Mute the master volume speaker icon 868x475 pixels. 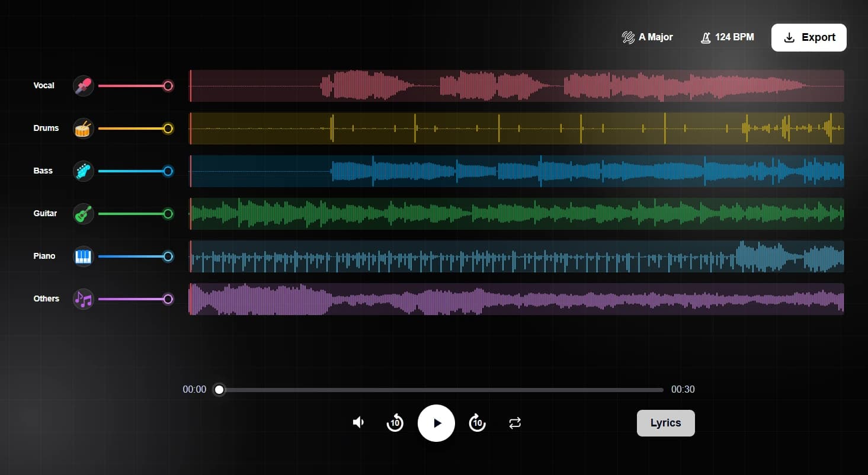pos(358,422)
